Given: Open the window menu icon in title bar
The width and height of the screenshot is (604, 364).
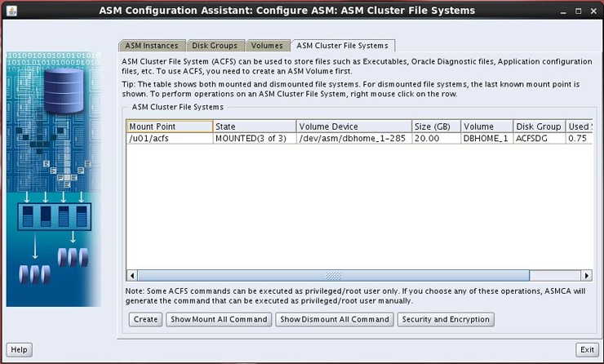Looking at the screenshot, I should tap(10, 11).
